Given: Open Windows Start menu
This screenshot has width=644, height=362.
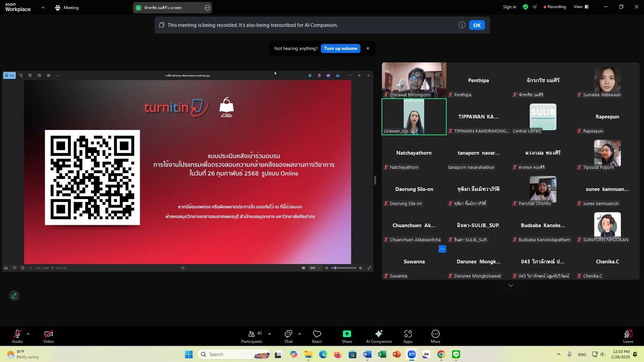Looking at the screenshot, I should tap(189, 355).
